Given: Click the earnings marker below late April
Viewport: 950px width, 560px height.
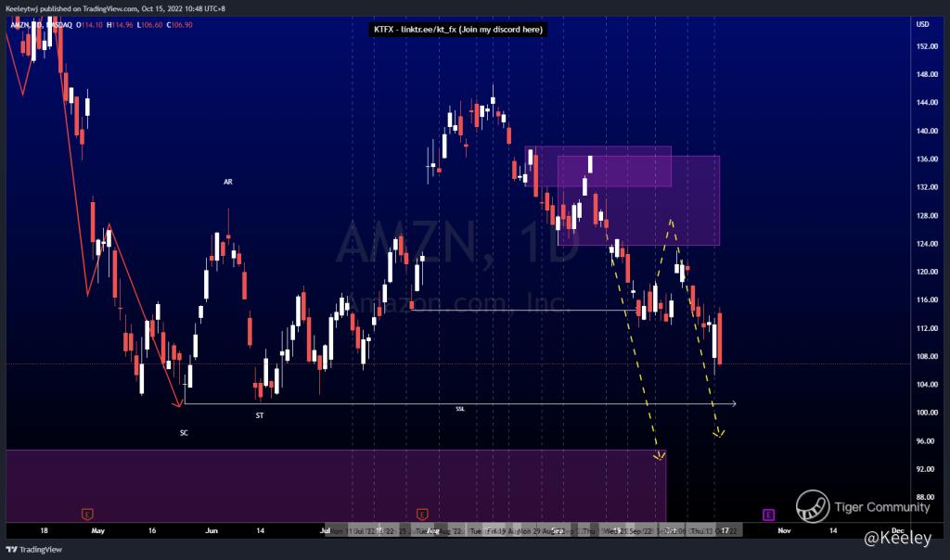Looking at the screenshot, I should pyautogui.click(x=87, y=515).
